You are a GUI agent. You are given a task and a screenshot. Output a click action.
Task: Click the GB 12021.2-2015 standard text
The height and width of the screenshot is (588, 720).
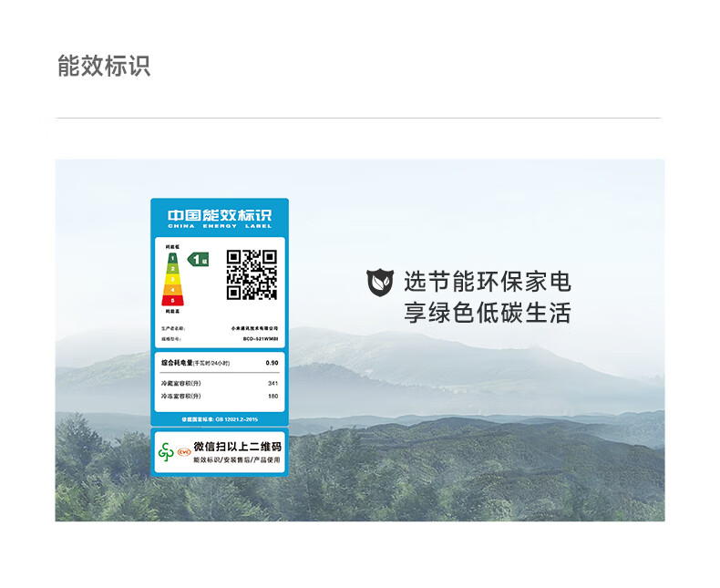[220, 419]
